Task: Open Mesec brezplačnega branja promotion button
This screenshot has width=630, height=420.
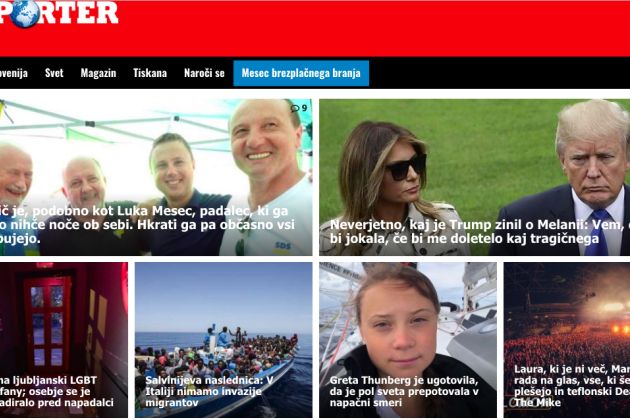Action: point(301,73)
